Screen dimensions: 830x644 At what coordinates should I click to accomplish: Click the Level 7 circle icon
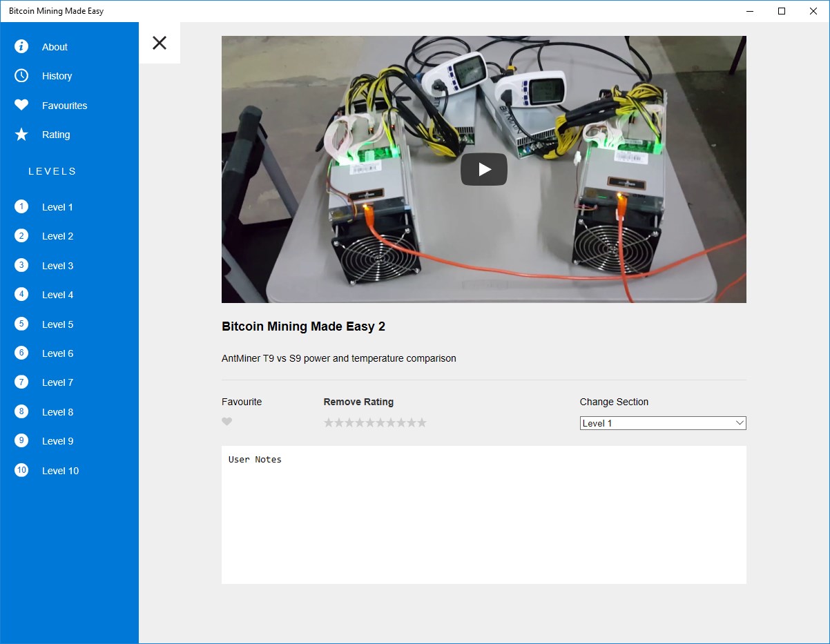[x=21, y=382]
